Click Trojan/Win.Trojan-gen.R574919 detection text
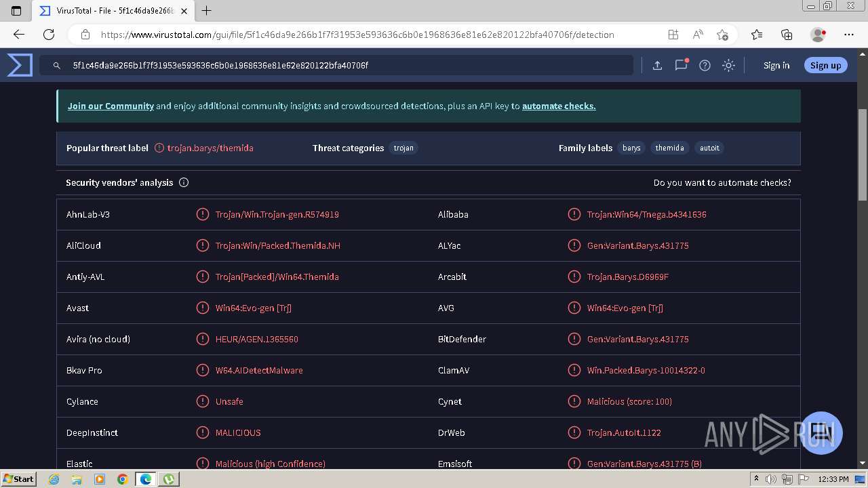This screenshot has height=488, width=868. 277,214
